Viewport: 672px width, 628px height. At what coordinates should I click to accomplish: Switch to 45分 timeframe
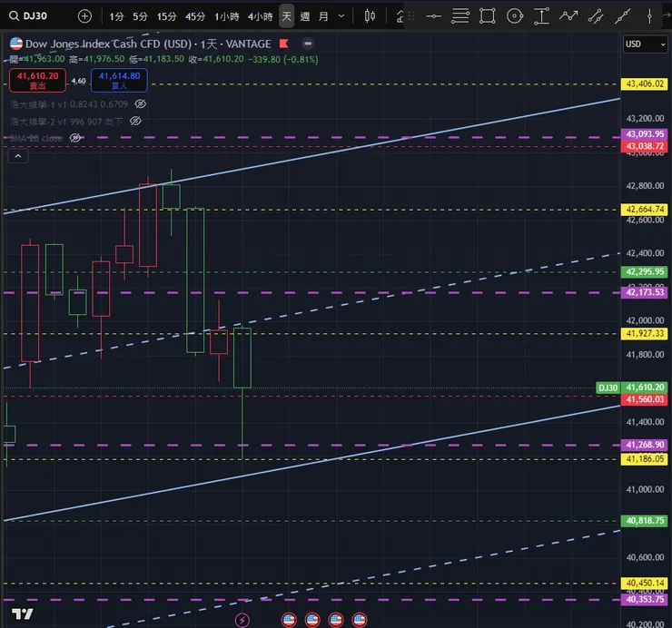coord(195,16)
